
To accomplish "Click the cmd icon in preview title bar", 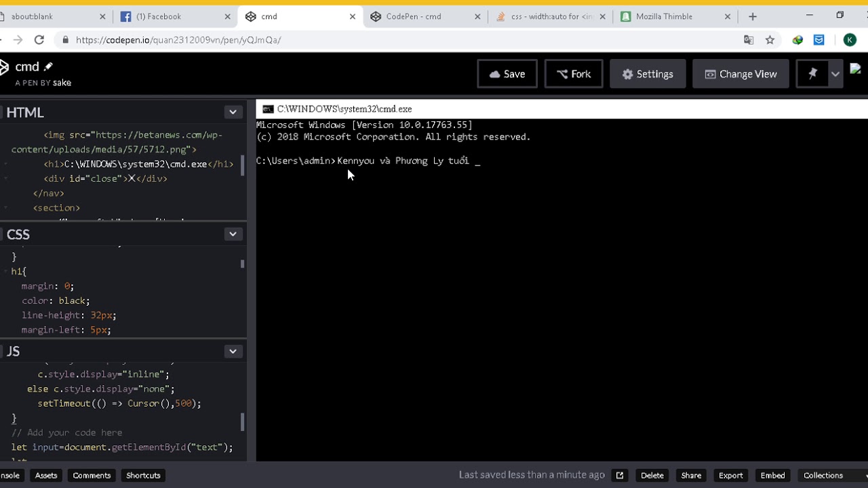I will (x=268, y=109).
